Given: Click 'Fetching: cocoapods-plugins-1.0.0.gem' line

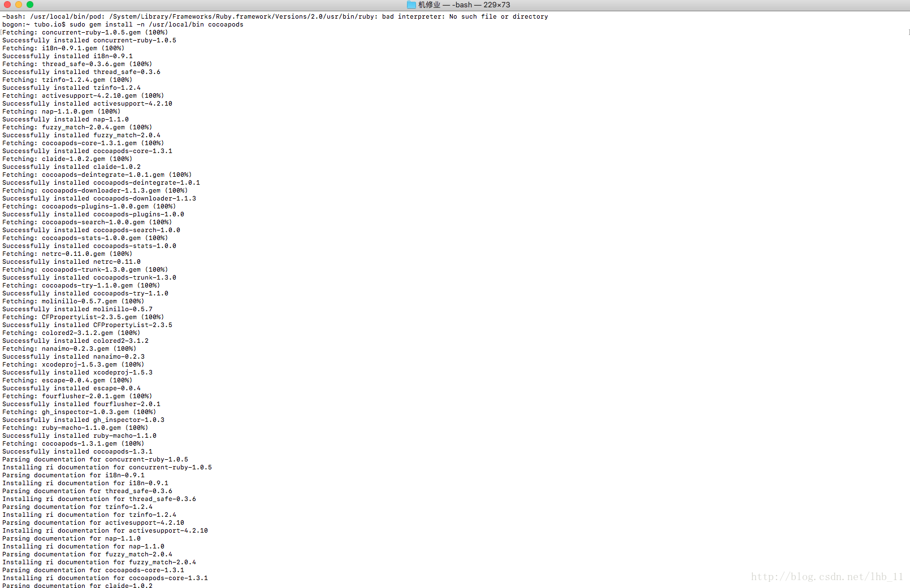Looking at the screenshot, I should 89,206.
